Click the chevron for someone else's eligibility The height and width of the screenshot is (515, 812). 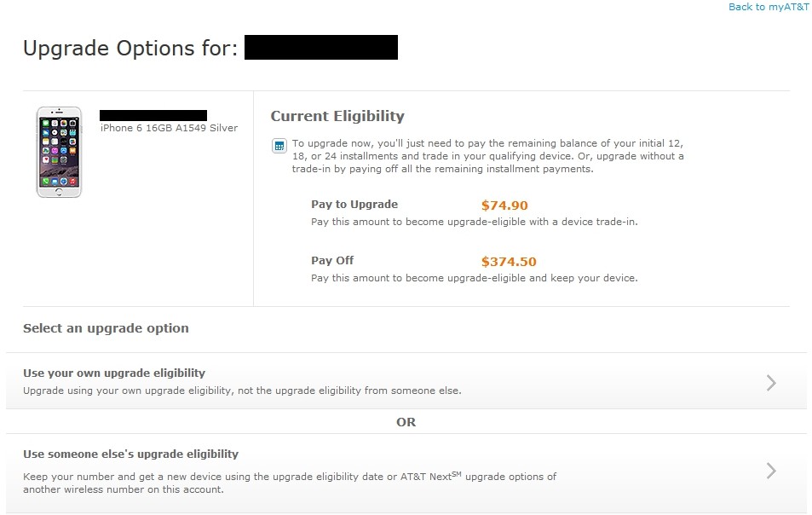coord(770,471)
